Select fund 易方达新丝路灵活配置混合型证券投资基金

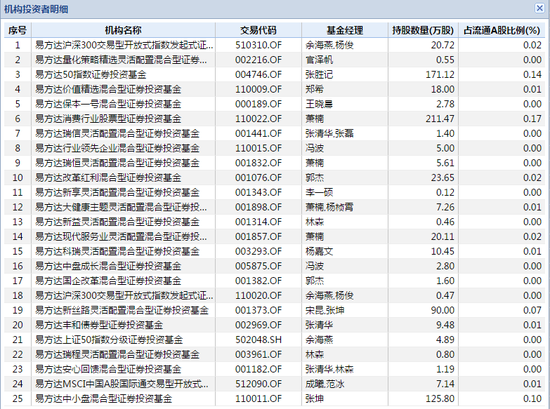[x=122, y=310]
